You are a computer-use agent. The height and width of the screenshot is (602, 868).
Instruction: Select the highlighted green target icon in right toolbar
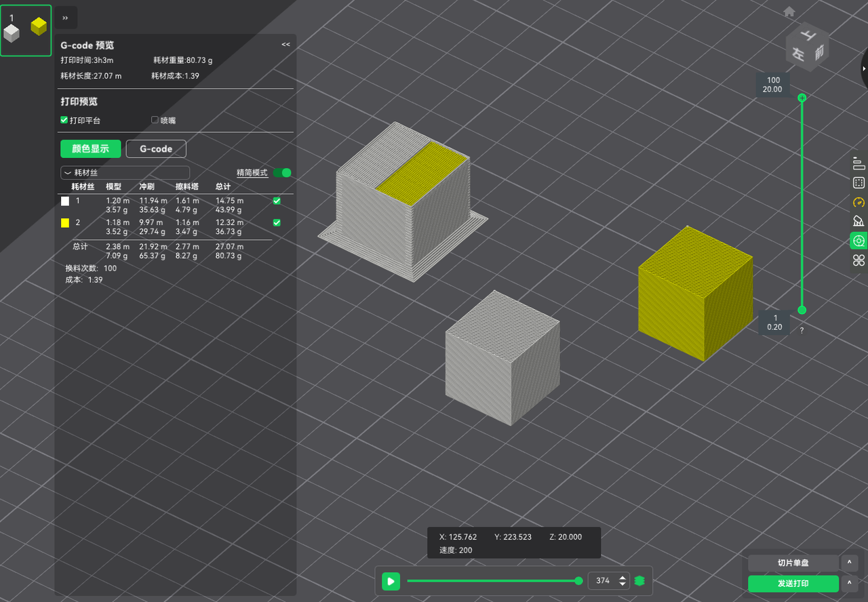[859, 241]
